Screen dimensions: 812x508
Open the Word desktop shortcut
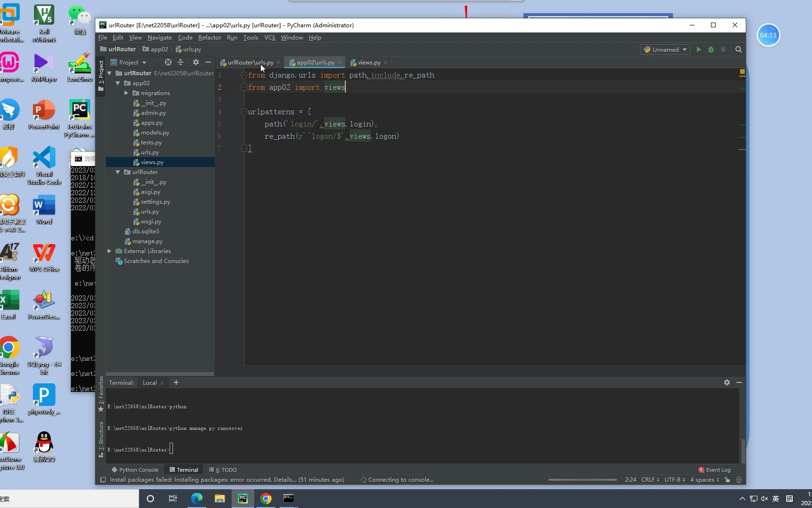[x=44, y=210]
